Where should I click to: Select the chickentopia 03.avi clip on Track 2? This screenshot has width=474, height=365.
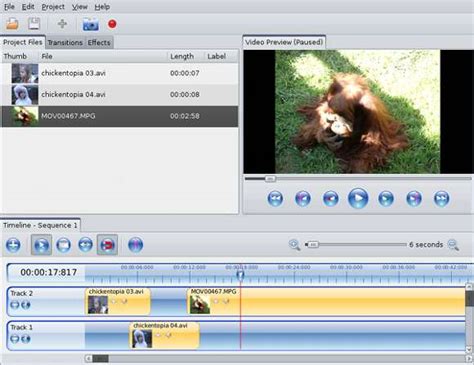click(118, 301)
